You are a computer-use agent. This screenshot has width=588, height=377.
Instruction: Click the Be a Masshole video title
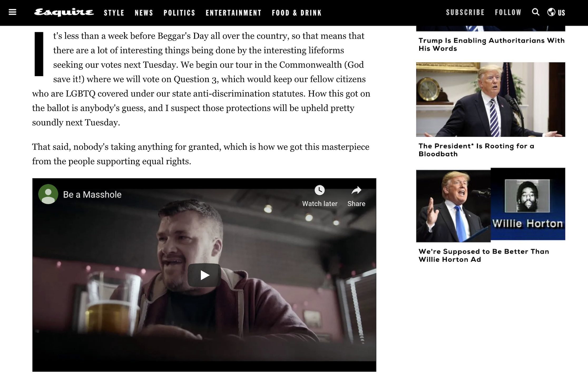click(92, 195)
